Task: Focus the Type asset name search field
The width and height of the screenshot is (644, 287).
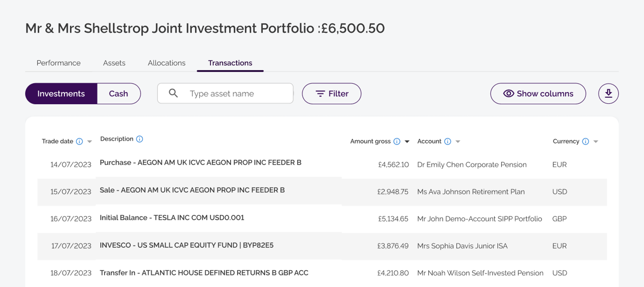Action: 225,94
